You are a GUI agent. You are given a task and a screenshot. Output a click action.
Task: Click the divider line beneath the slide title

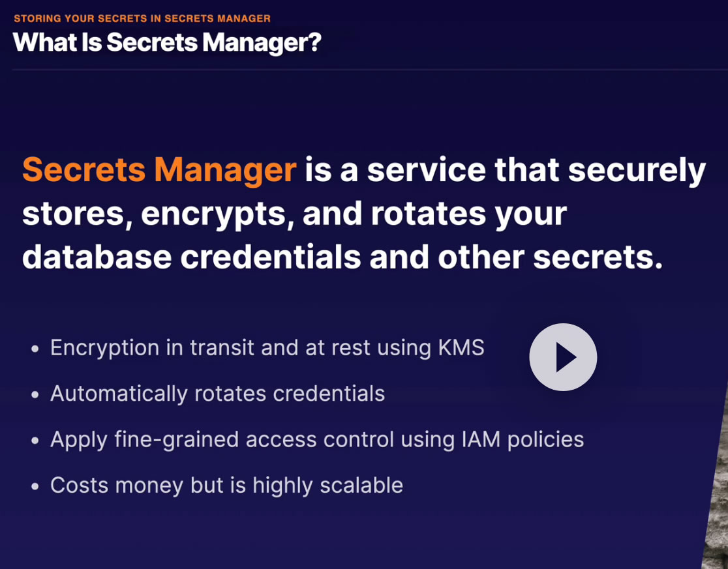[365, 70]
